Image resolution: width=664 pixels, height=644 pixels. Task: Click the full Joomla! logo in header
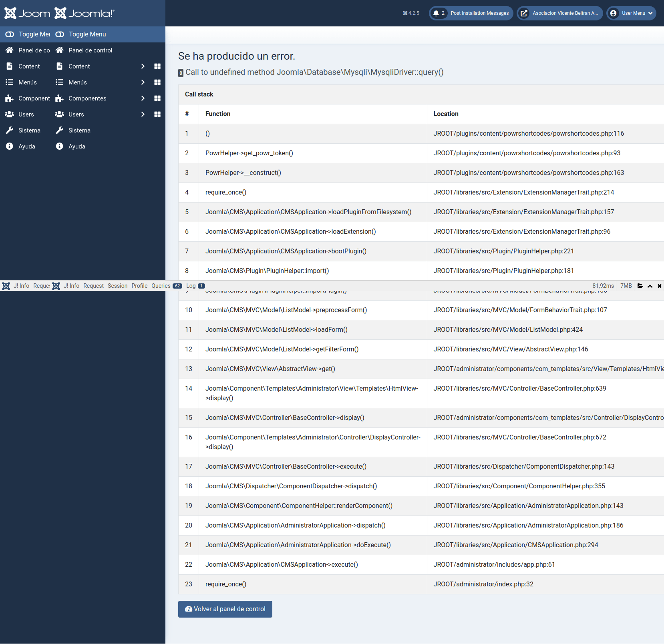pos(85,13)
